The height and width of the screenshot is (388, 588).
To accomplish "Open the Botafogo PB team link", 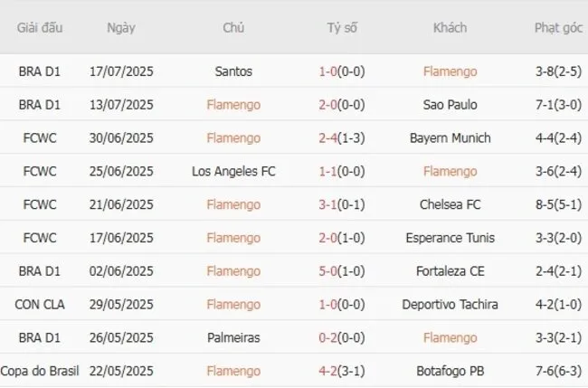I will 450,371.
